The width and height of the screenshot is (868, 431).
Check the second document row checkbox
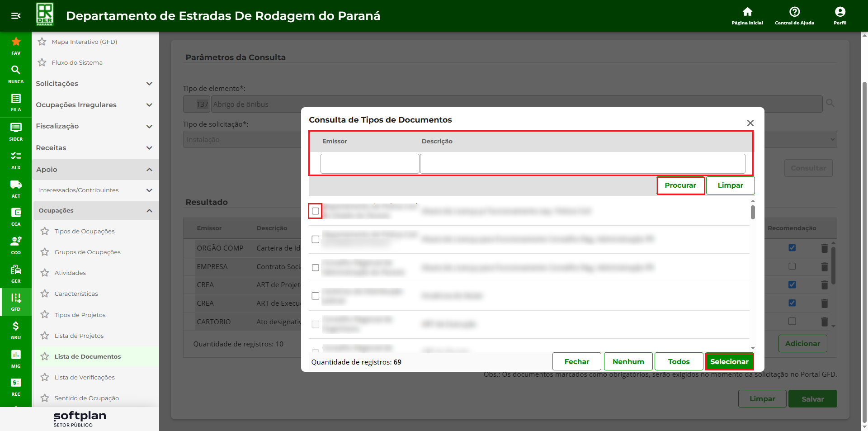316,239
